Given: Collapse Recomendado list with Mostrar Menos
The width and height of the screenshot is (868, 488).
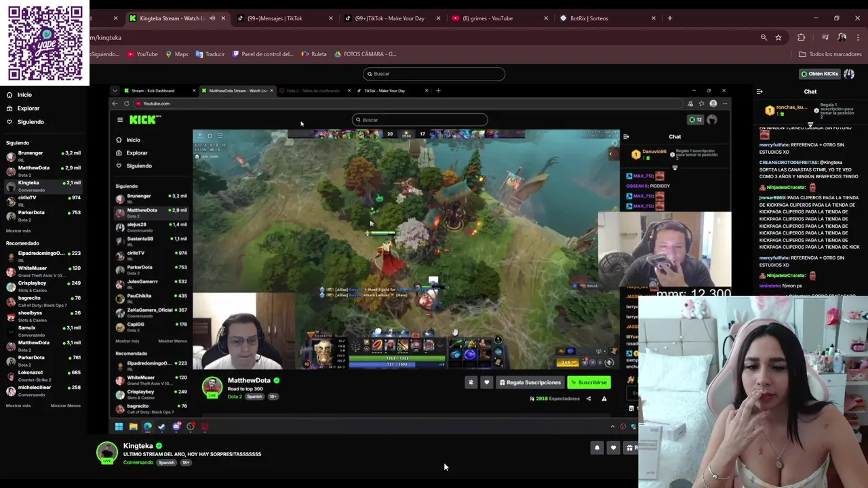Looking at the screenshot, I should click(x=66, y=406).
